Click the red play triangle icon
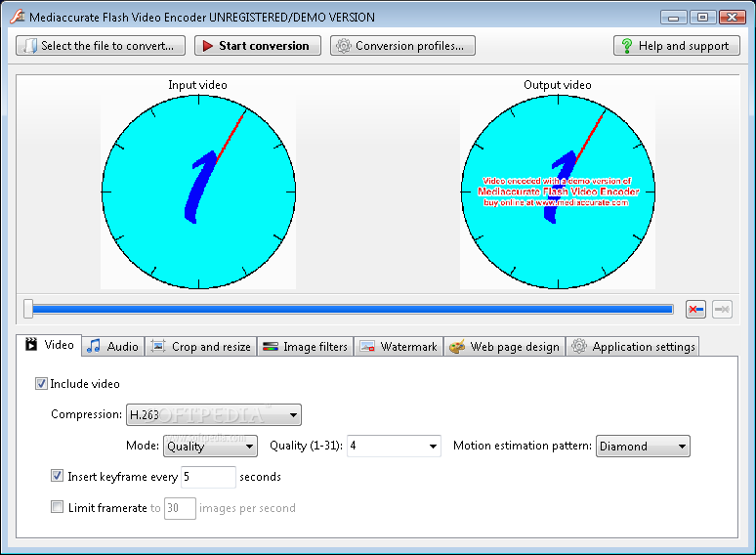The height and width of the screenshot is (555, 756). coord(208,46)
